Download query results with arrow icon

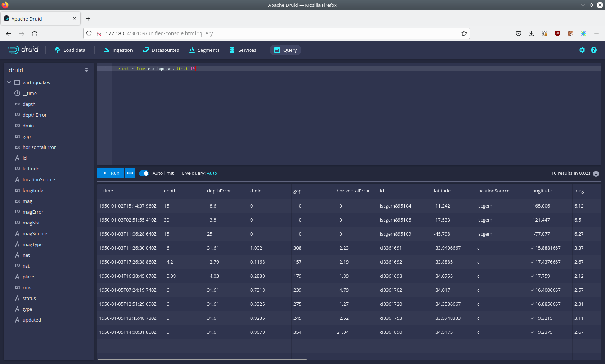click(596, 173)
